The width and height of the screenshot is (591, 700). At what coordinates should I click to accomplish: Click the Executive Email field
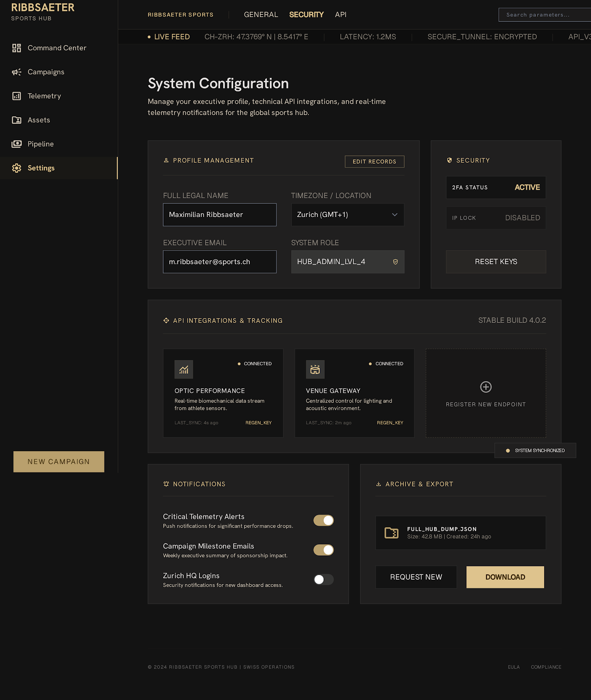tap(220, 262)
